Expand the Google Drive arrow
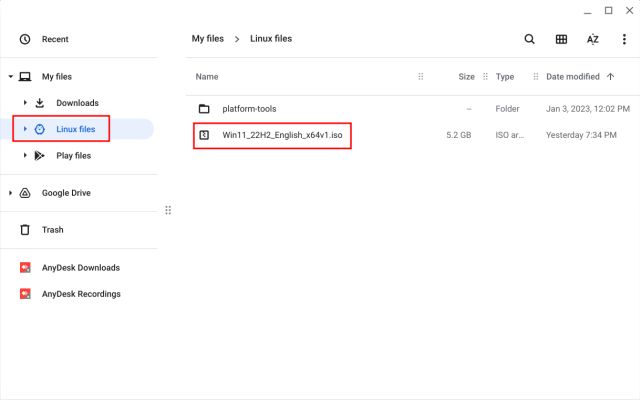Viewport: 640px width, 400px height. [x=10, y=193]
